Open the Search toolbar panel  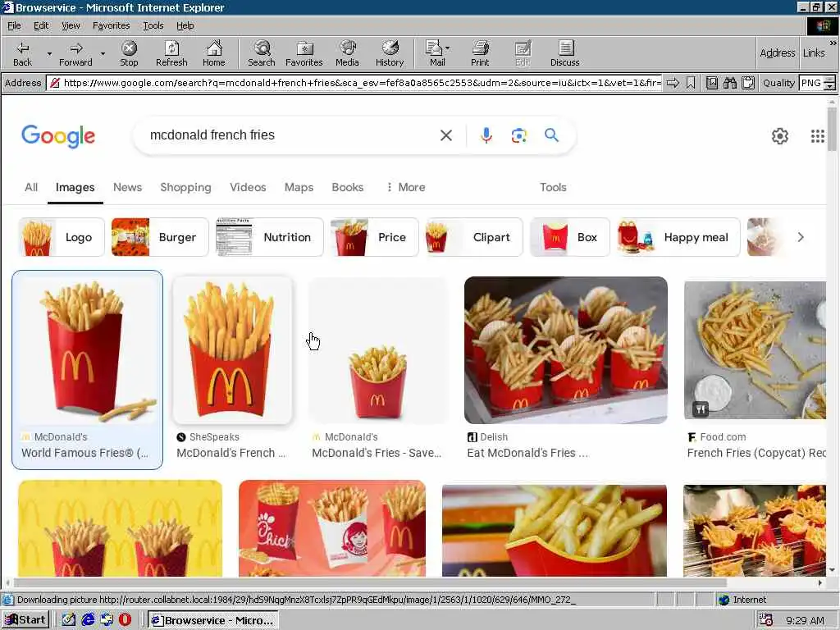[x=262, y=53]
